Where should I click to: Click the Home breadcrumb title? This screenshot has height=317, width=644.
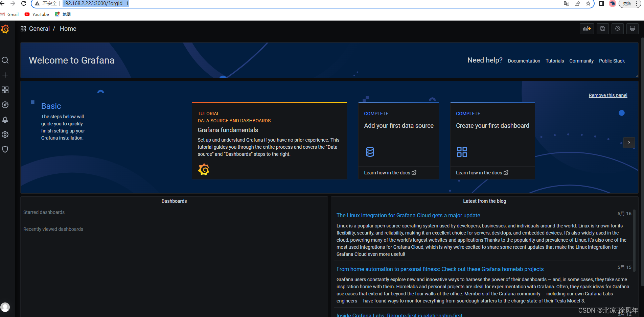point(68,29)
